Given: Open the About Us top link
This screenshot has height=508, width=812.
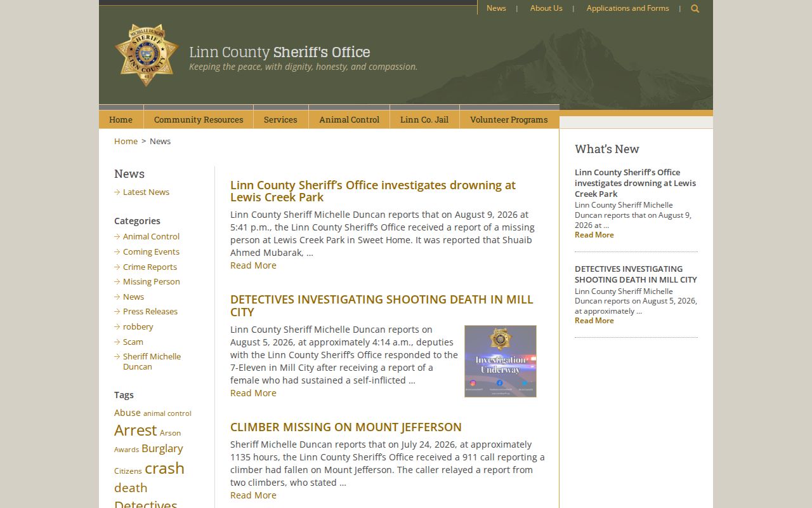Looking at the screenshot, I should (546, 8).
